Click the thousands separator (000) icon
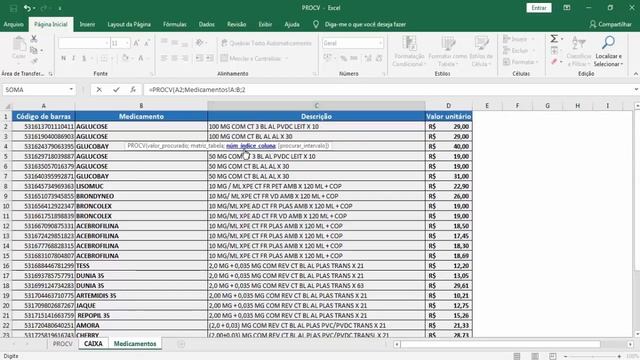 tap(354, 58)
